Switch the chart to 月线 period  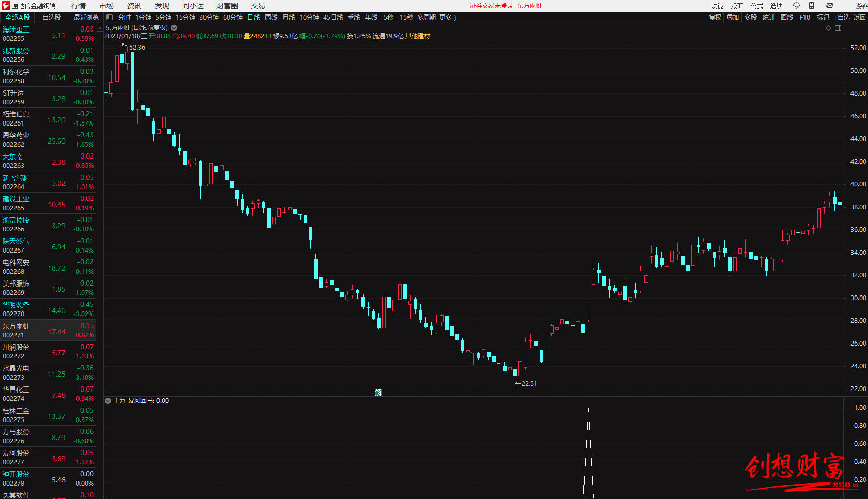[x=289, y=18]
